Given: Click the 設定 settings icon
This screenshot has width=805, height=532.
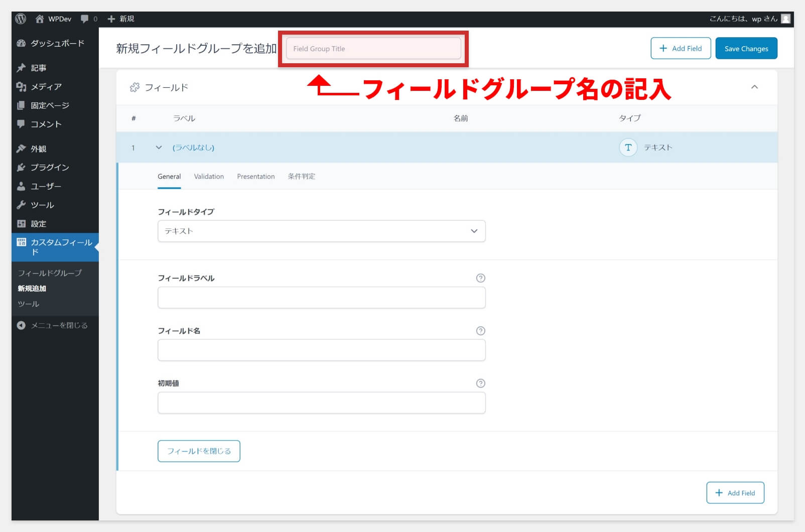Looking at the screenshot, I should [21, 224].
